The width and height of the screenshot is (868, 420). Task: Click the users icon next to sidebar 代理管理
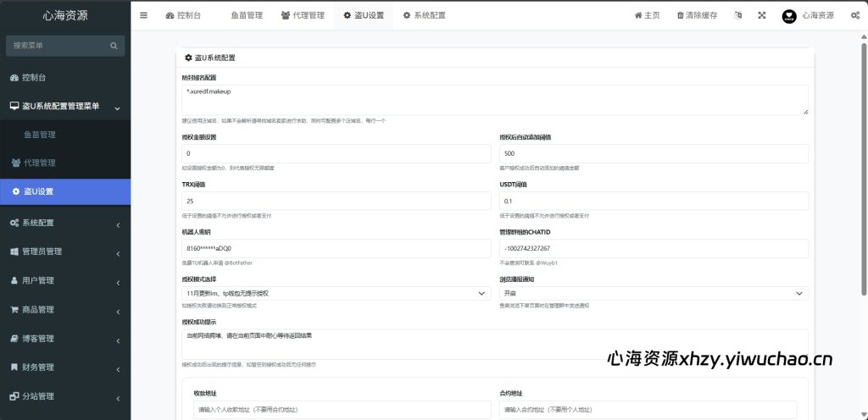[16, 163]
